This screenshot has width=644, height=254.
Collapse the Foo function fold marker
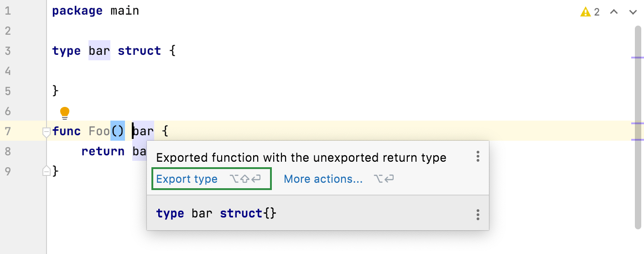46,132
